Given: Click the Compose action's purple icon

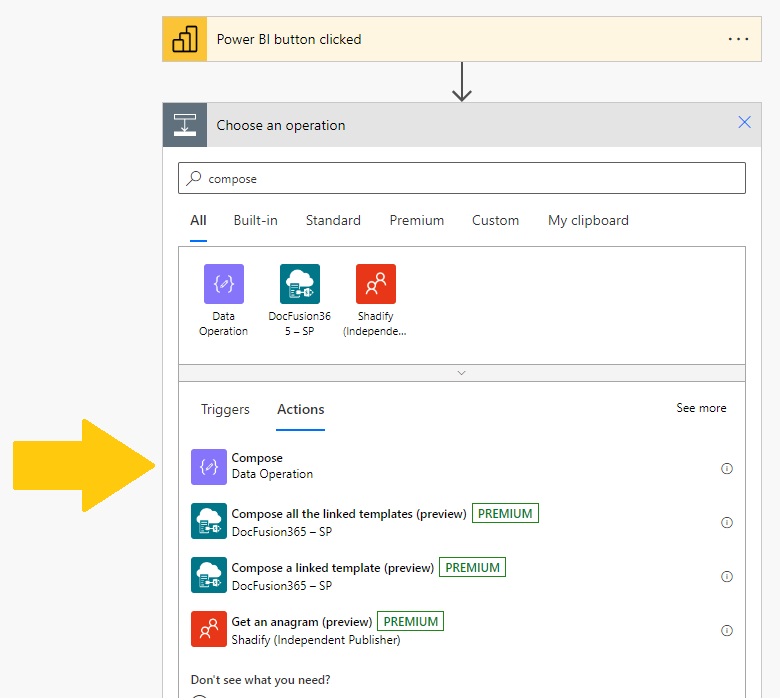Looking at the screenshot, I should (209, 467).
